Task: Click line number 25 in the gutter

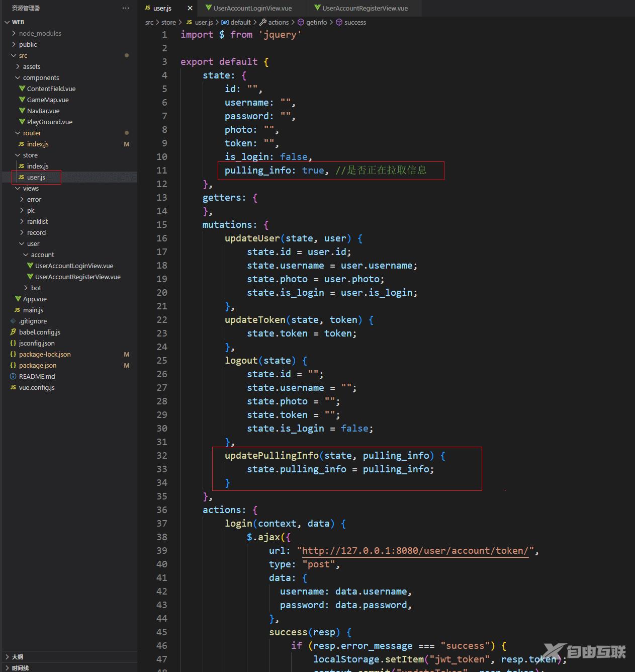Action: coord(161,361)
